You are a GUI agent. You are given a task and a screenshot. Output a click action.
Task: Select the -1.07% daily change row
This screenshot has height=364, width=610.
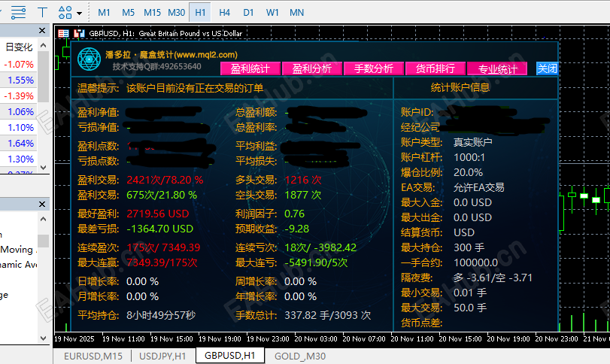[19, 64]
